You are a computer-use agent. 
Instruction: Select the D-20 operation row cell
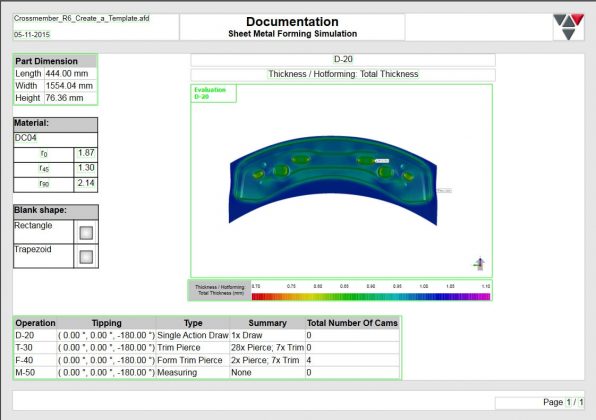35,336
